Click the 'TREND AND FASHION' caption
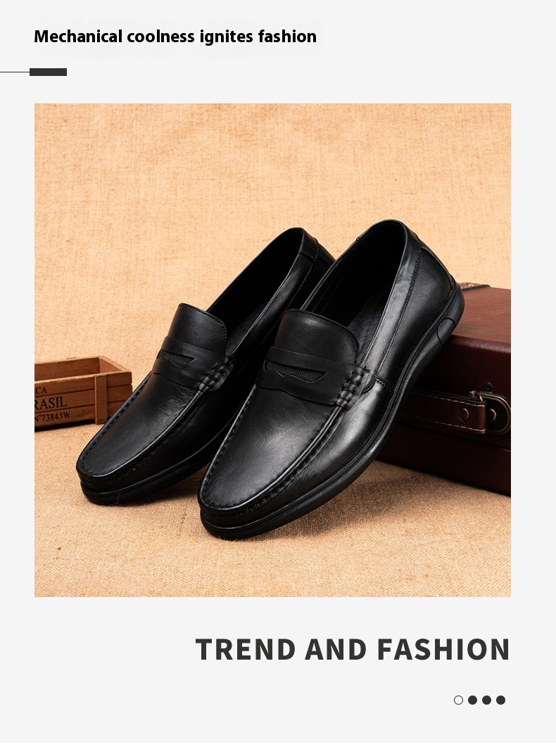The height and width of the screenshot is (756, 556). 353,649
